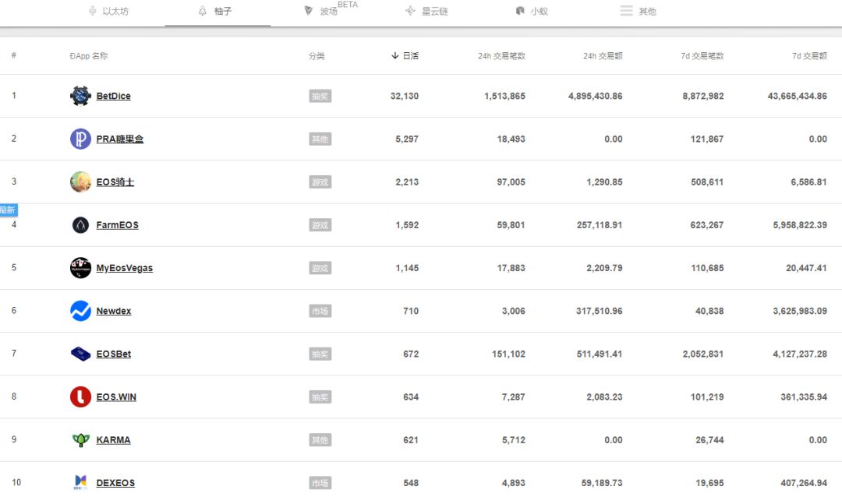Open the 小蚁 tab
Viewport: 842px width, 504px height.
tap(532, 11)
